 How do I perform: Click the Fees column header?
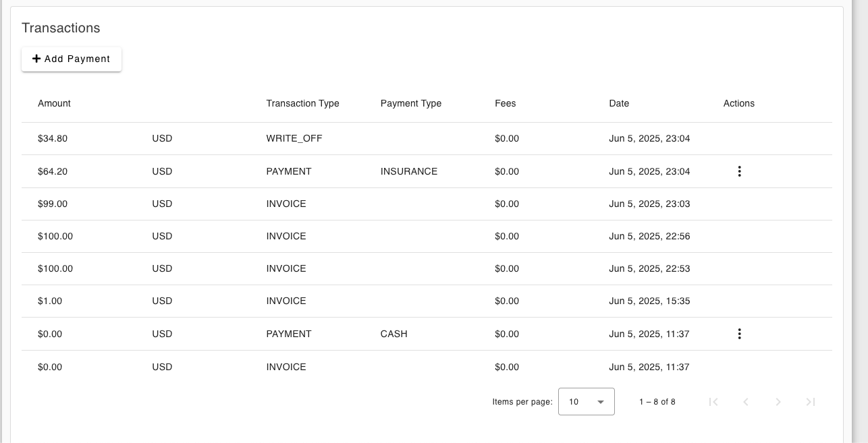tap(506, 103)
